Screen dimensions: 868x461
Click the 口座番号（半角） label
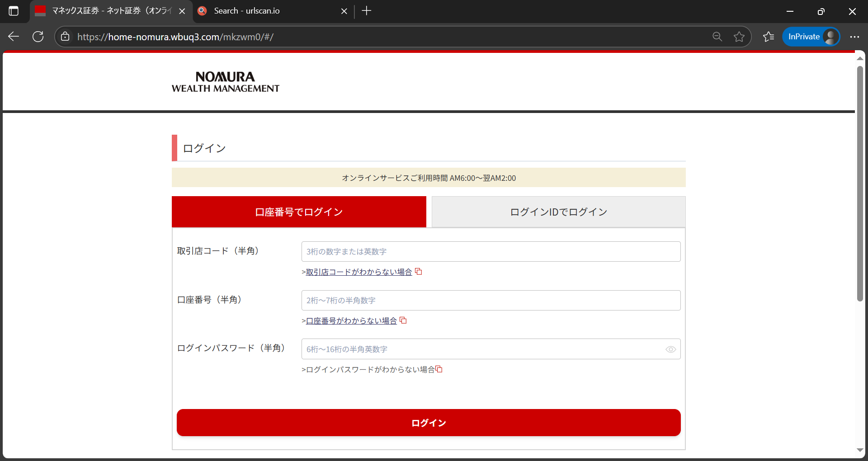click(211, 300)
